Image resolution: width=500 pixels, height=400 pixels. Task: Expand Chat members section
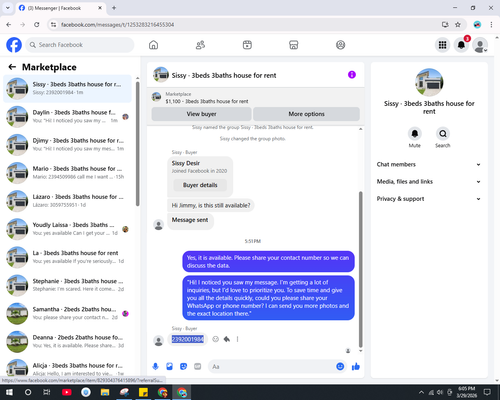(x=429, y=164)
